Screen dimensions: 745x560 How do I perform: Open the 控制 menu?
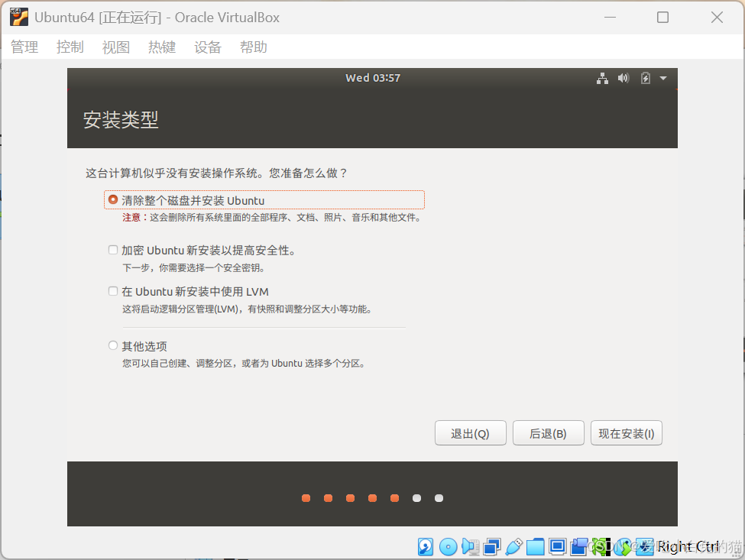point(70,47)
